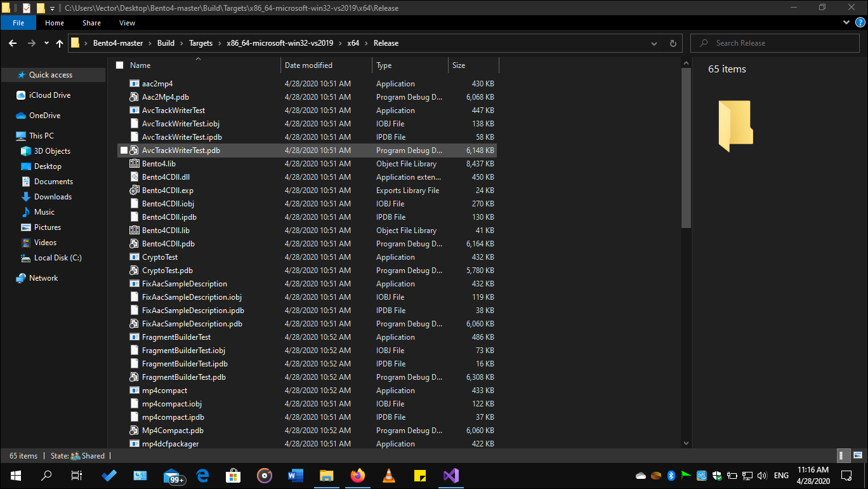Screen dimensions: 868x489
Task: Open Microsoft Store from the taskbar
Action: tap(233, 475)
